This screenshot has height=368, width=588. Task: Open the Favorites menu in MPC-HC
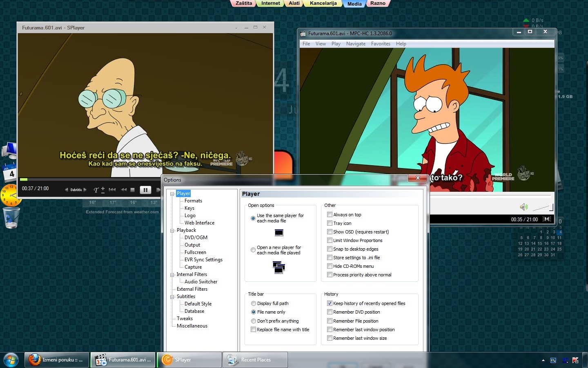[x=381, y=44]
